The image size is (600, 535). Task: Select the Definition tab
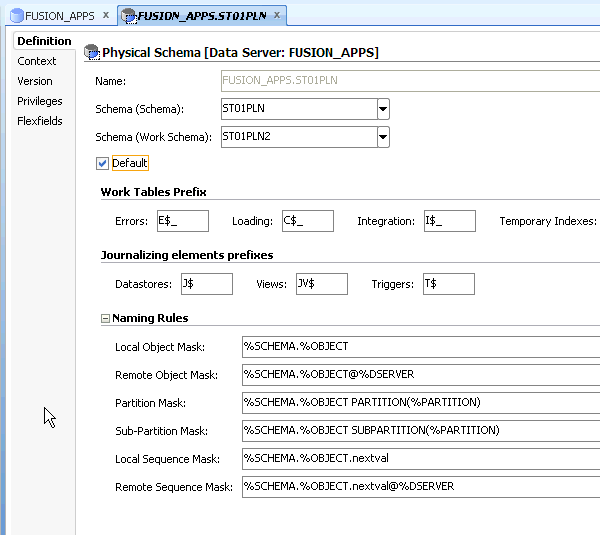pyautogui.click(x=44, y=41)
